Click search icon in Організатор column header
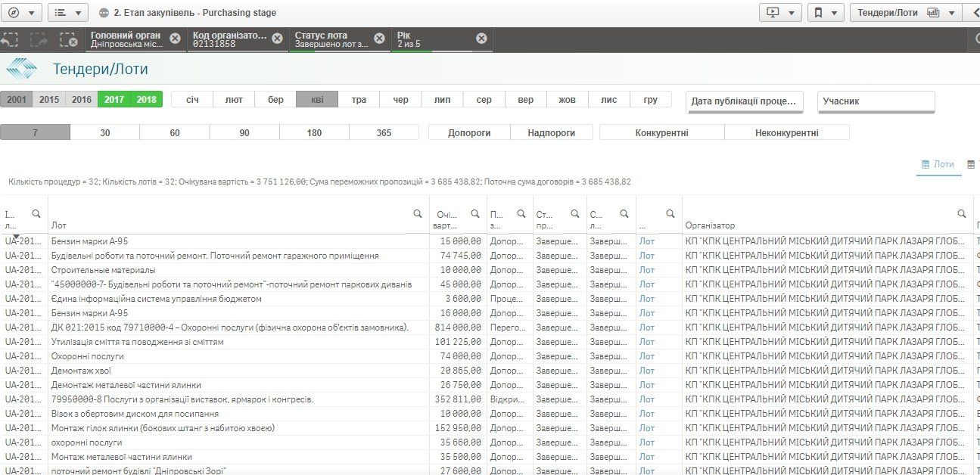 (x=962, y=214)
